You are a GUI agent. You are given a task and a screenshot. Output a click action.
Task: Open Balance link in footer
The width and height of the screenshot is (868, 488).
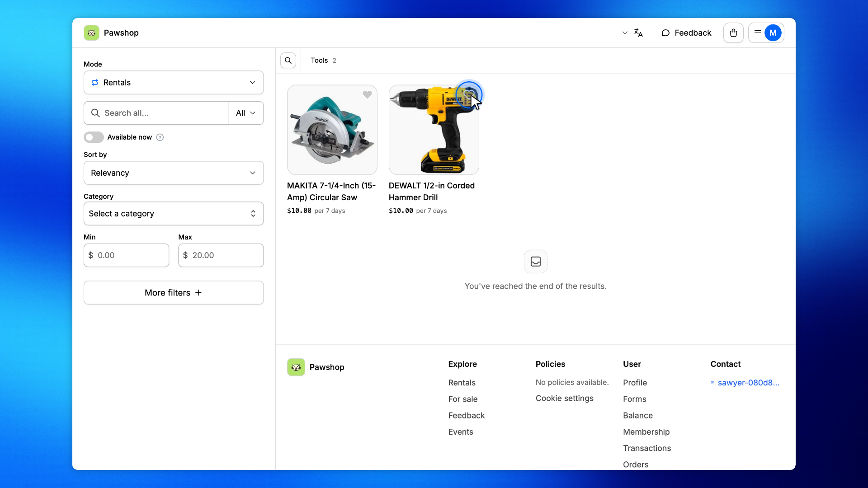tap(637, 416)
